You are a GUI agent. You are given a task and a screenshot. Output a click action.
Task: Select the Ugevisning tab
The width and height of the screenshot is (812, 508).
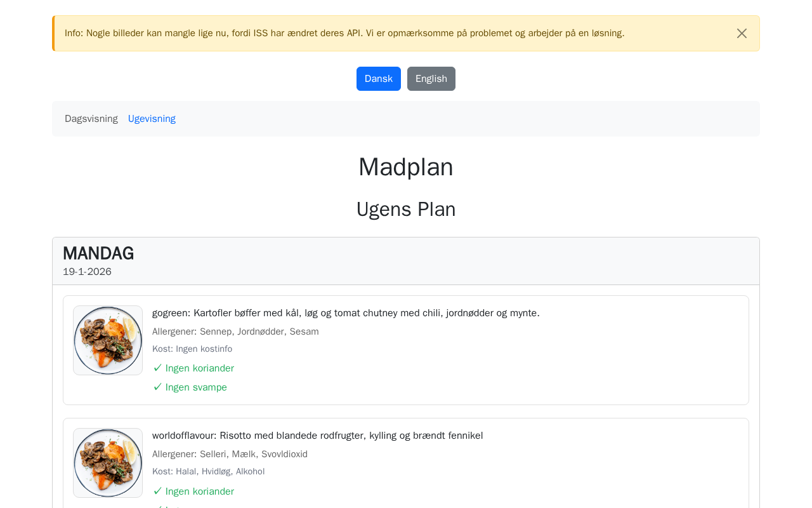click(152, 119)
